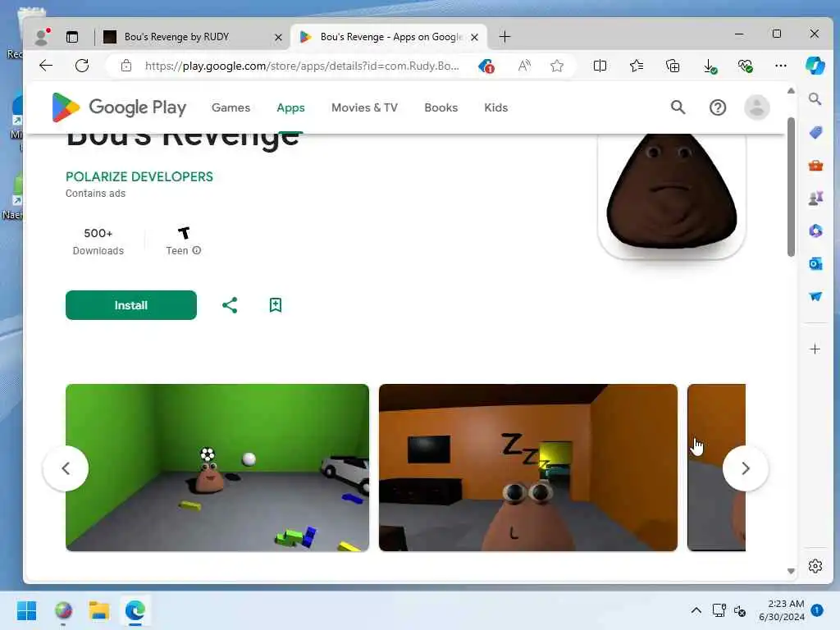
Task: Show Teen rating info icon
Action: coord(197,250)
